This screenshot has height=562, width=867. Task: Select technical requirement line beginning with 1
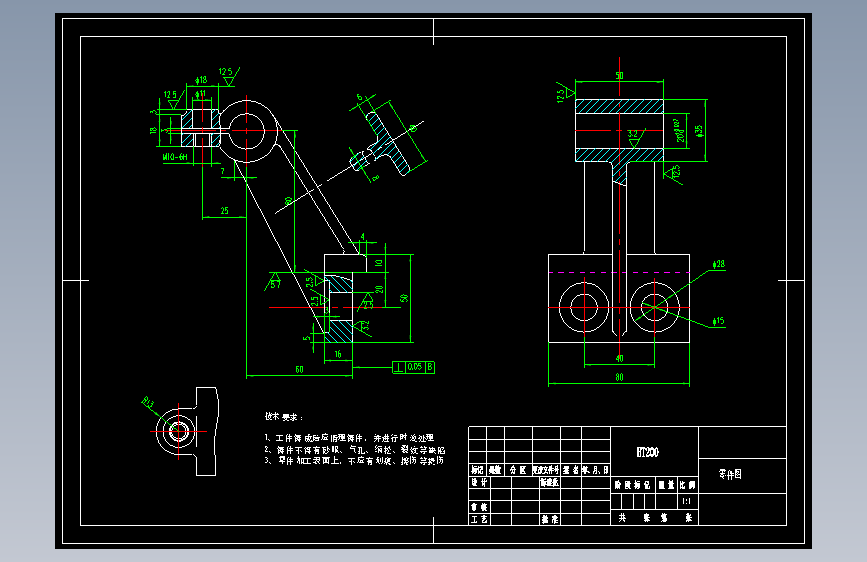click(349, 438)
